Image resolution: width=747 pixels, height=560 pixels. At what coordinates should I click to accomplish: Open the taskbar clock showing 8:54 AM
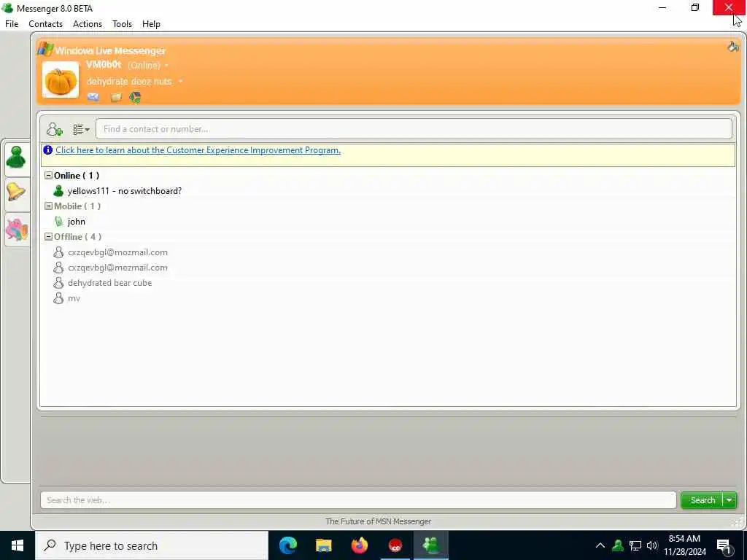click(x=684, y=545)
